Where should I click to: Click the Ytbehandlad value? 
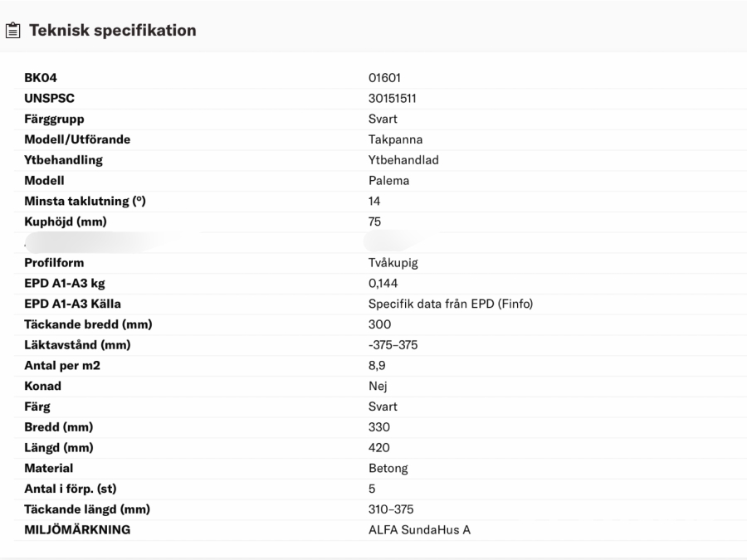point(403,160)
